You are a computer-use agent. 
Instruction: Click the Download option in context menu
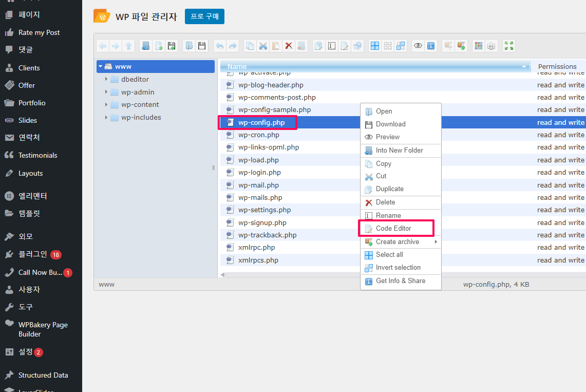coord(390,124)
